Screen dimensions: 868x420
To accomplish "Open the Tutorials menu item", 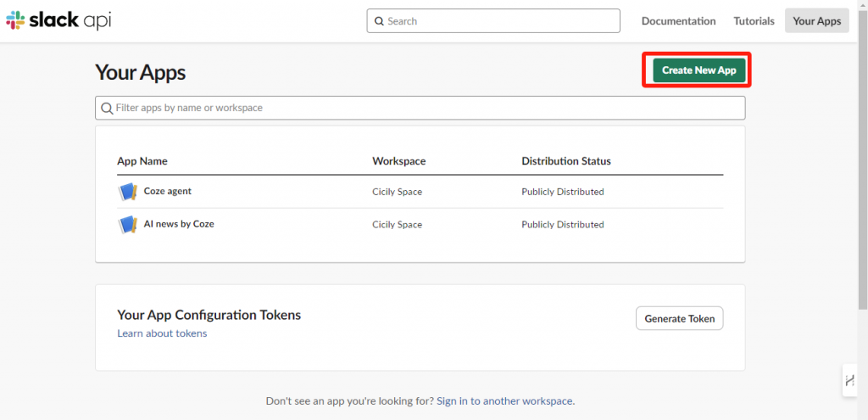I will [754, 21].
